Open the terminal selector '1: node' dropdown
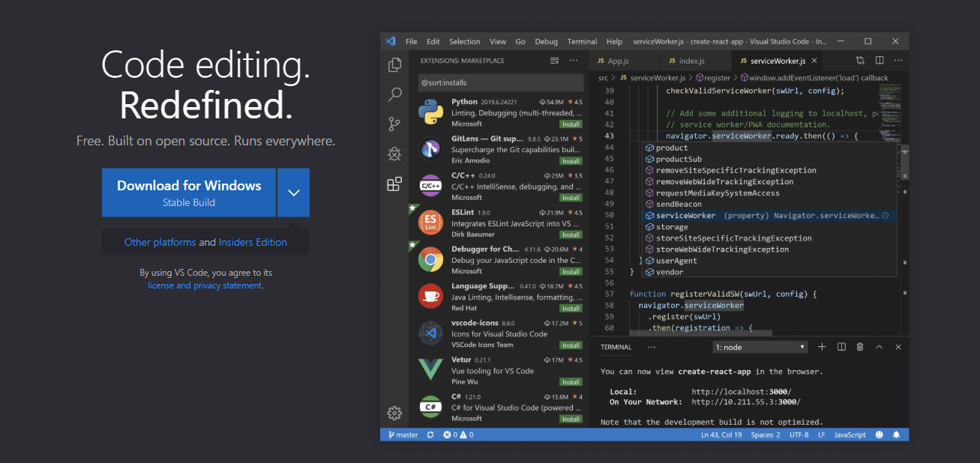Image resolution: width=980 pixels, height=463 pixels. tap(760, 347)
